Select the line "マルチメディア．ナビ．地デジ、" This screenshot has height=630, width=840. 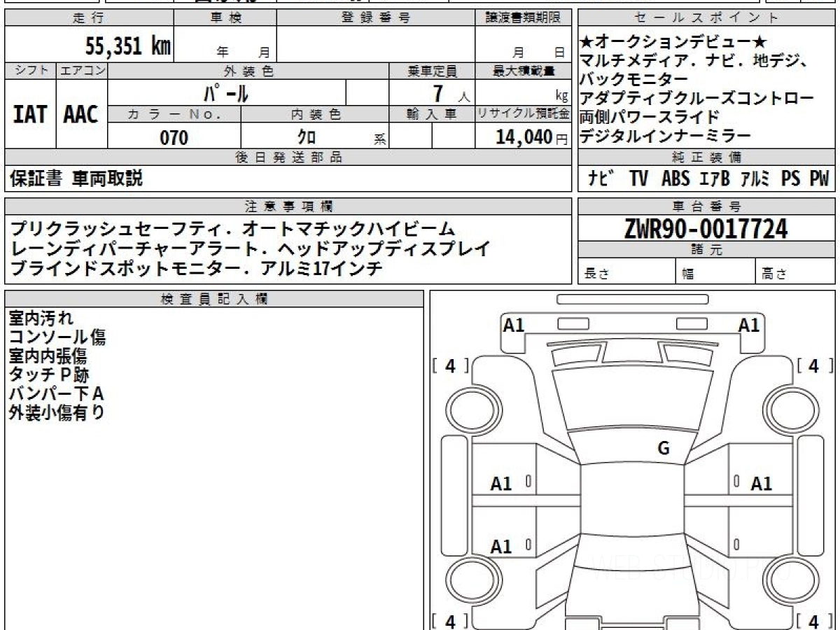[694, 61]
